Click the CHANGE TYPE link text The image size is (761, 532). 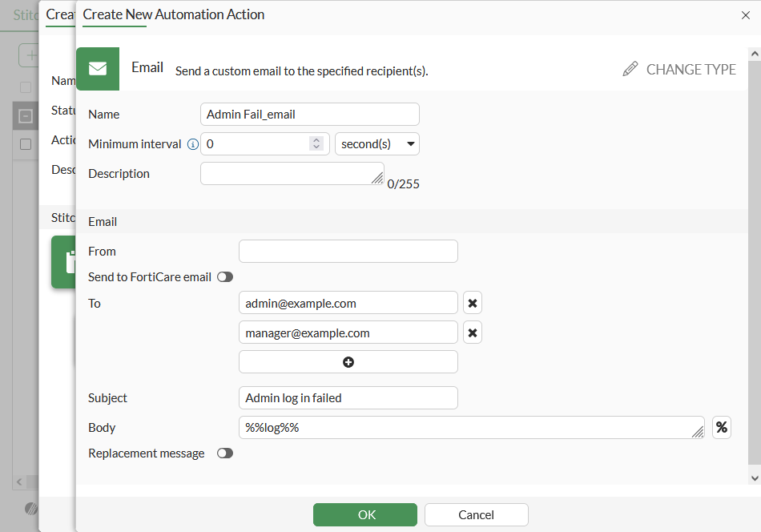(691, 70)
